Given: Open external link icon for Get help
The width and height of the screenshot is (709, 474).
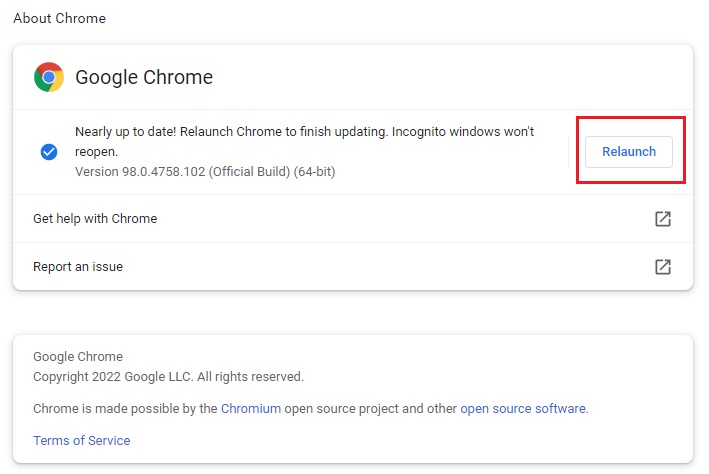Looking at the screenshot, I should pyautogui.click(x=662, y=219).
